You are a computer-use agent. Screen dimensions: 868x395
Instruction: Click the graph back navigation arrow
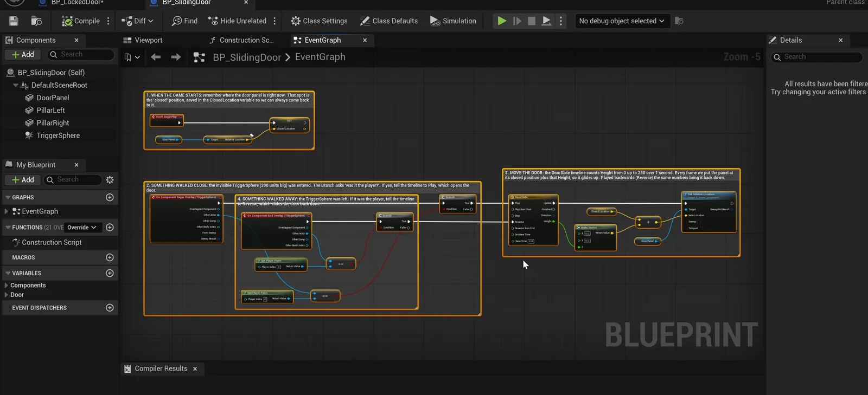coord(156,57)
